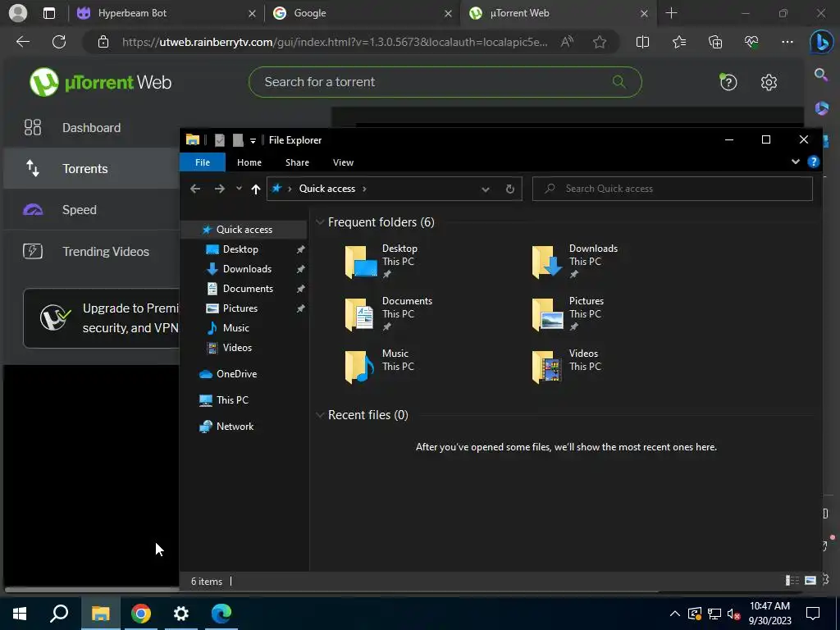Viewport: 840px width, 630px height.
Task: Open uTorrent Web help icon
Action: 728,82
